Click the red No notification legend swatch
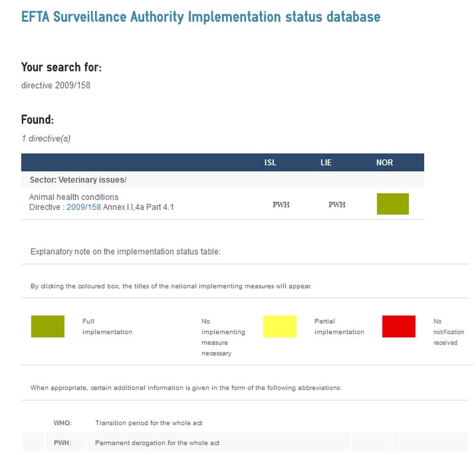The height and width of the screenshot is (455, 476). tap(399, 327)
